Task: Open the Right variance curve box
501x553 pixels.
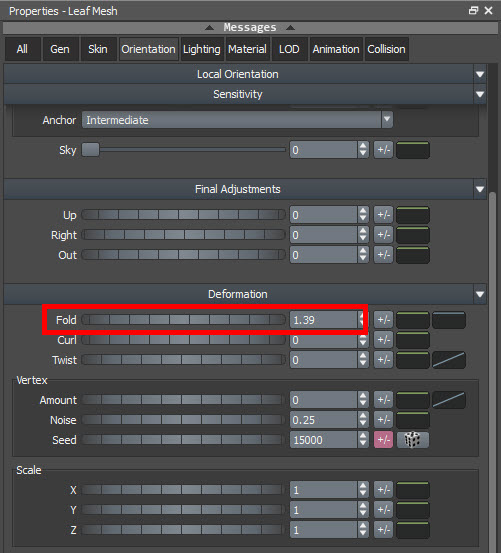Action: (x=413, y=235)
